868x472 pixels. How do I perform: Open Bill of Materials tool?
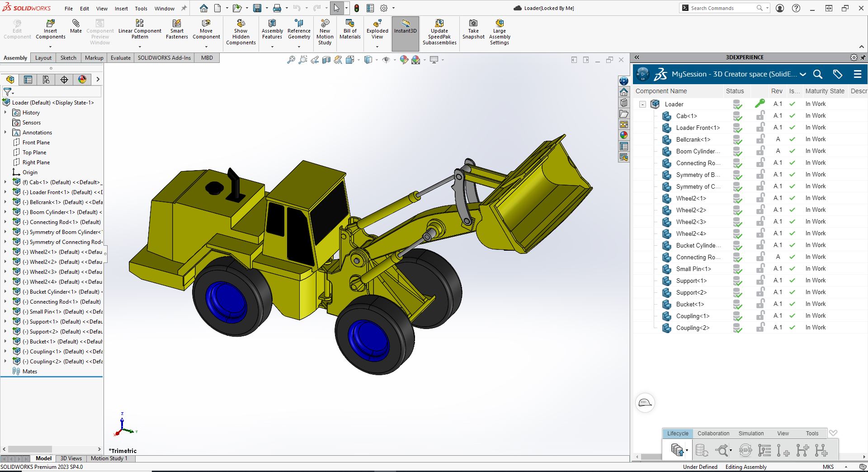click(350, 24)
